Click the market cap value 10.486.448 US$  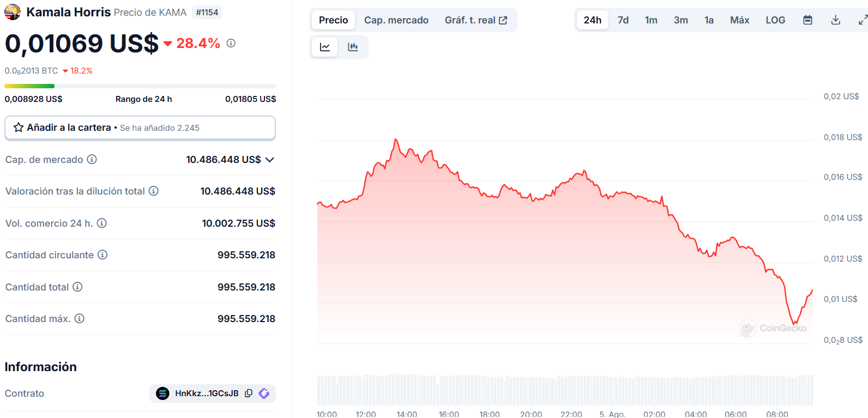(x=224, y=160)
